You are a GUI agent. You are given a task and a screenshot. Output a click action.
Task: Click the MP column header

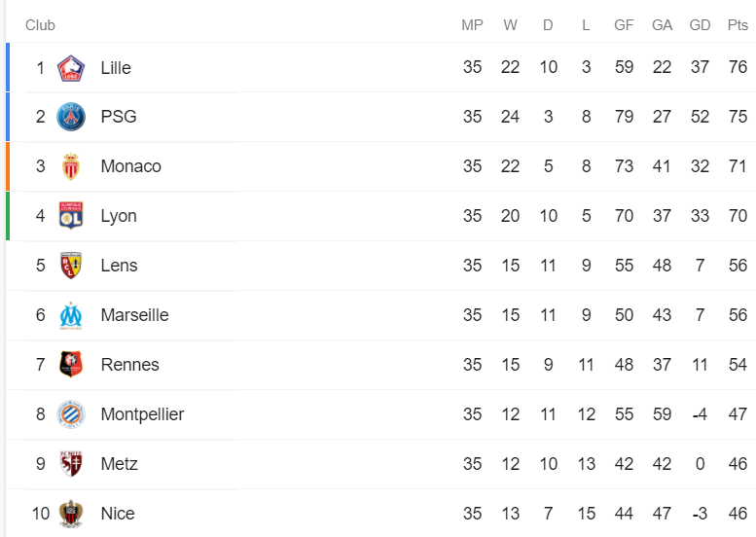tap(472, 25)
